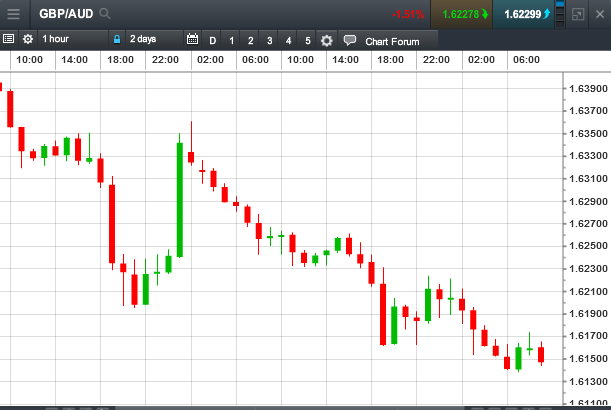Open the chart list view icon
Screen dimensions: 611x410
click(x=8, y=39)
